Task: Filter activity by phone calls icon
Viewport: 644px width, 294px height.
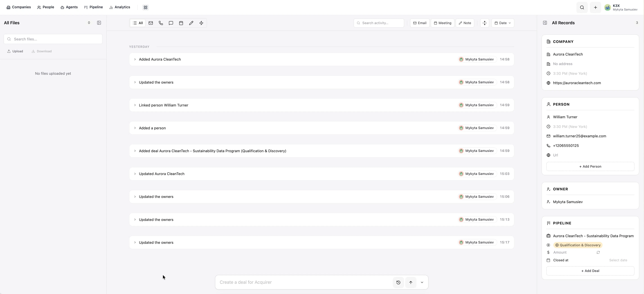Action: point(161,23)
